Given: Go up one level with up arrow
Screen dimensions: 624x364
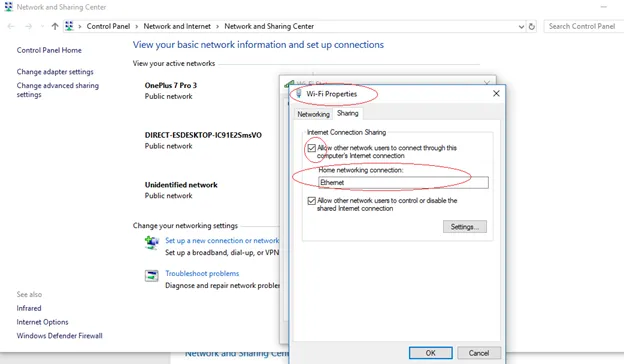Looking at the screenshot, I should coord(55,27).
